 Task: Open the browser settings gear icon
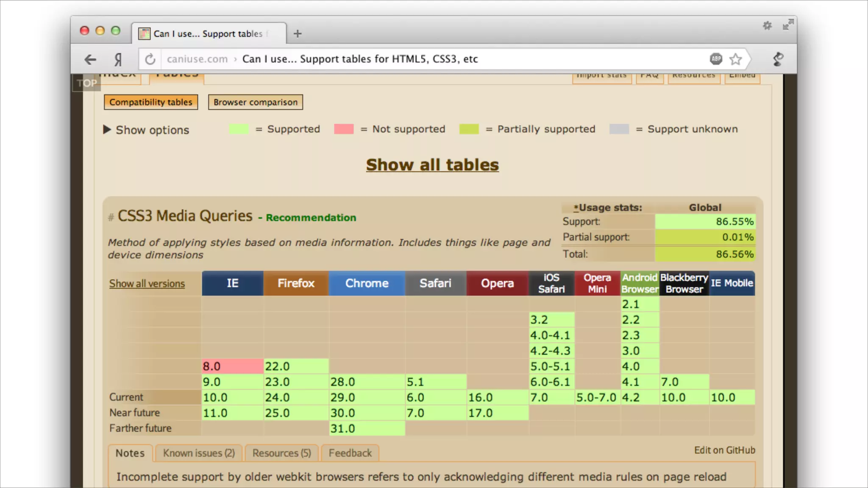(767, 25)
